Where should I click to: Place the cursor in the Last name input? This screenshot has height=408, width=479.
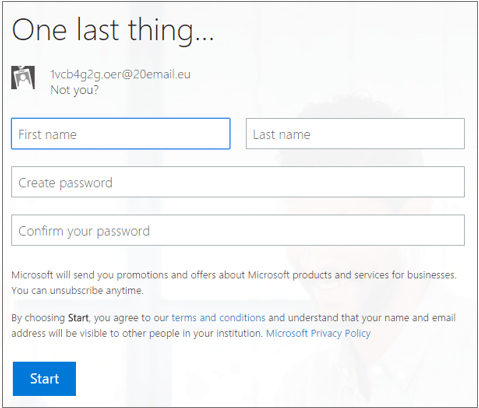pos(355,134)
